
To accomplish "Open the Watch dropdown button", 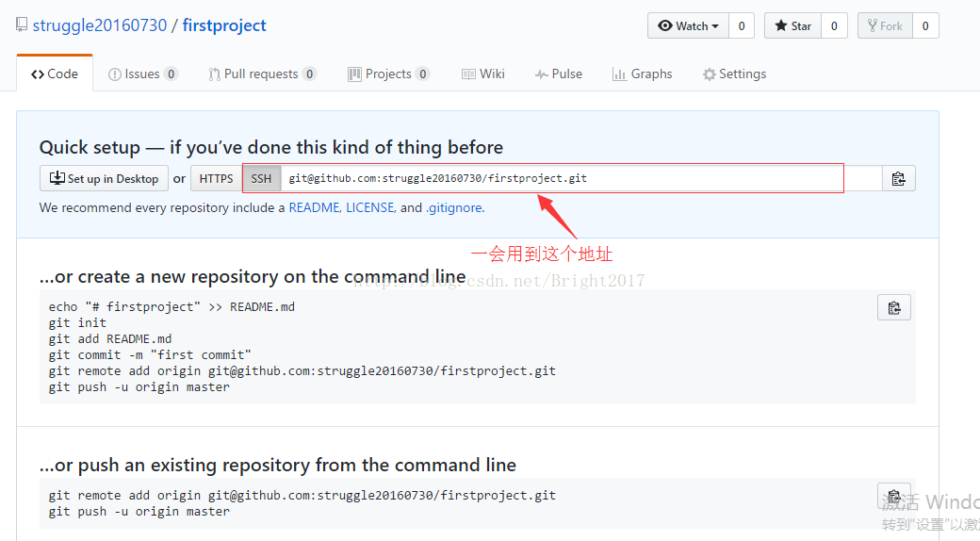I will click(x=688, y=25).
